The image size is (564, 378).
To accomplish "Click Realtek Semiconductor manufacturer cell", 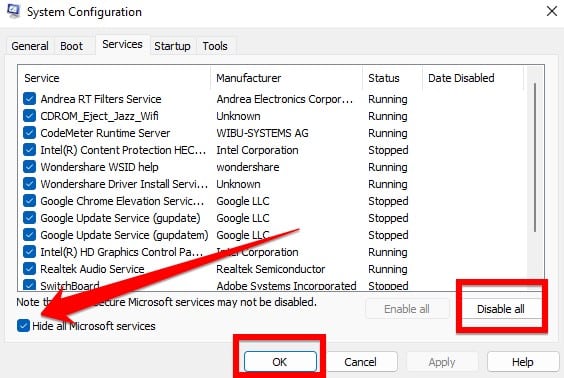I will [x=270, y=269].
